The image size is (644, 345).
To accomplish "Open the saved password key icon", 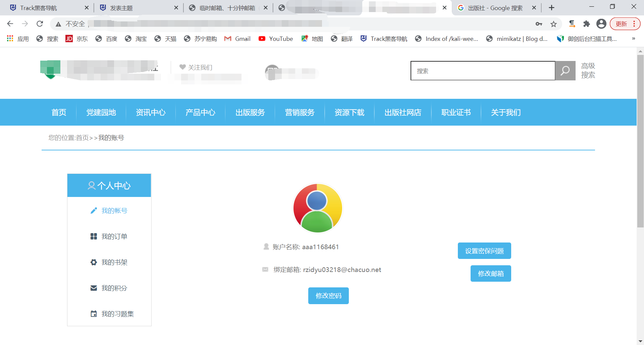I will click(539, 24).
